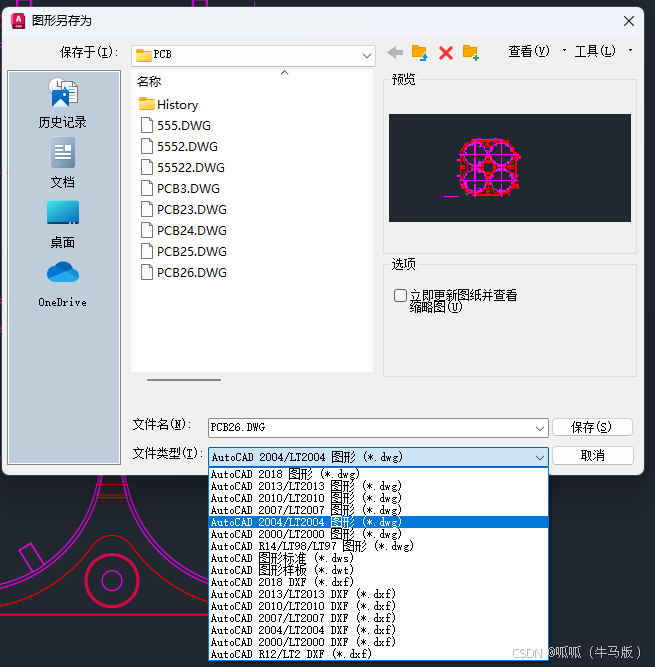Expand the 文件名 dropdown arrow
The image size is (655, 667).
click(x=540, y=428)
